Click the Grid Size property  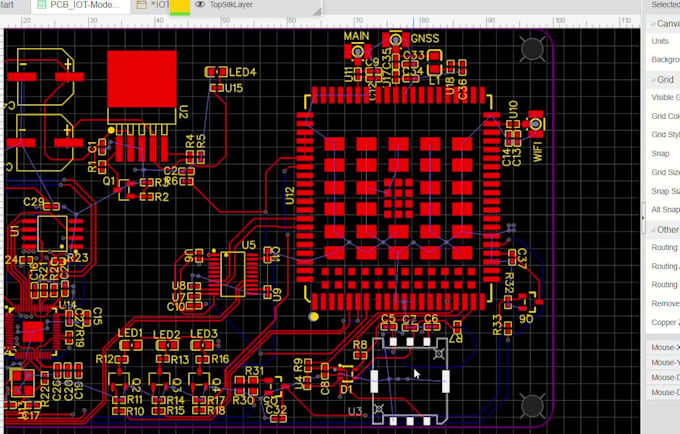662,173
